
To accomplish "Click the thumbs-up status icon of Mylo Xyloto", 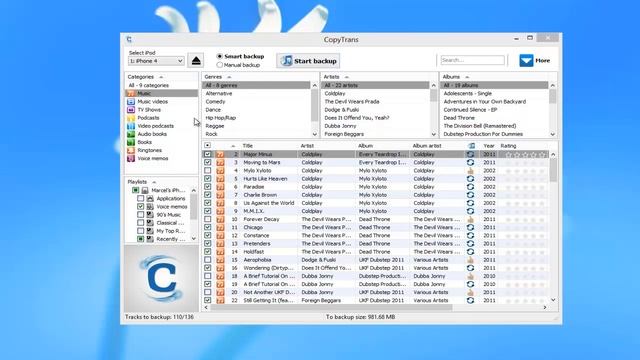I will click(471, 171).
